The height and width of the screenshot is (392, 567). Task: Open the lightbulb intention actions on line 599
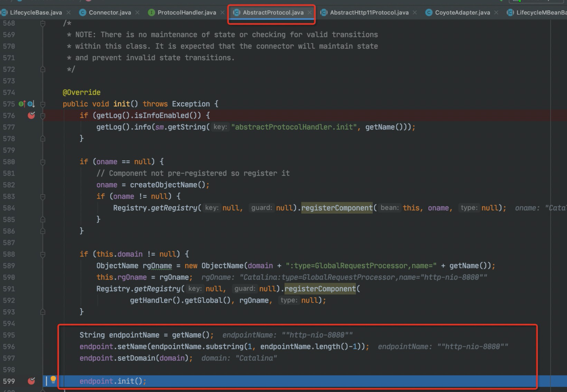coord(53,380)
